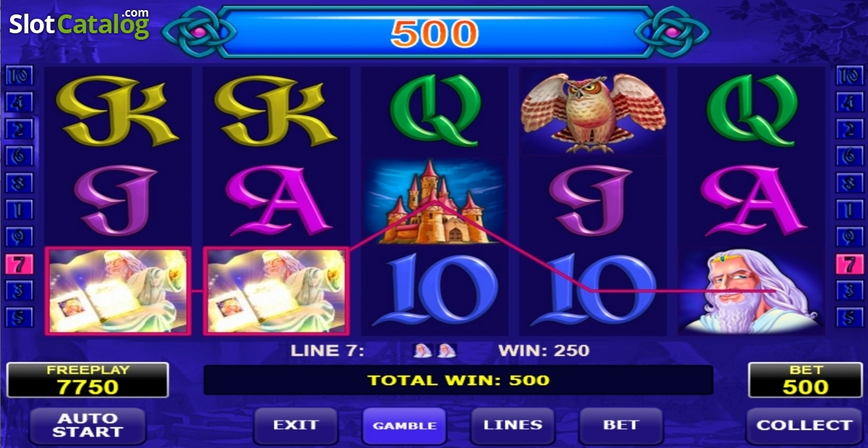Click the first highlighted wizard-with-book symbol
868x448 pixels.
pos(118,291)
